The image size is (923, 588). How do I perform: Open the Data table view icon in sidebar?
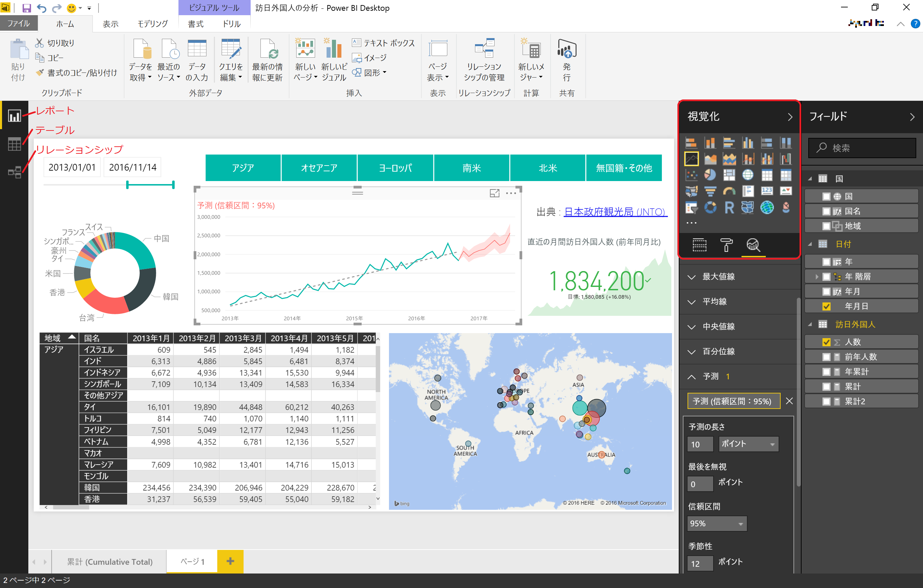click(x=14, y=144)
